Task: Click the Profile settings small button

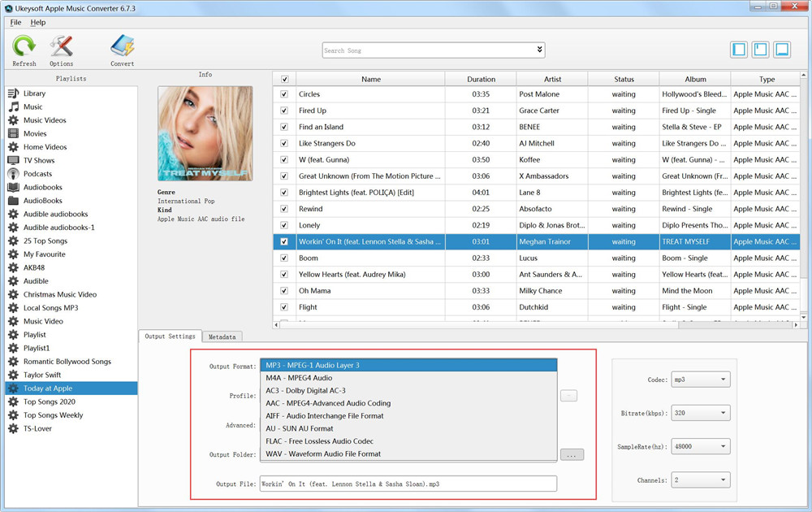Action: click(568, 396)
